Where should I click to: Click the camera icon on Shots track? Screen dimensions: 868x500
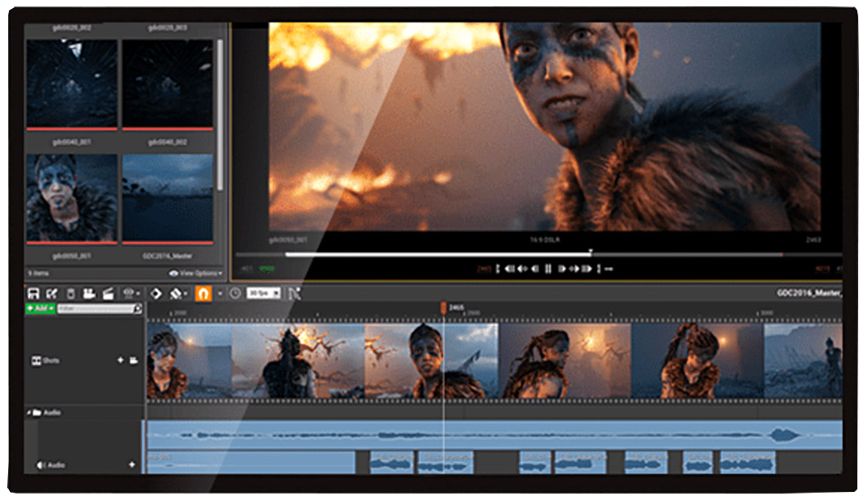(x=133, y=360)
